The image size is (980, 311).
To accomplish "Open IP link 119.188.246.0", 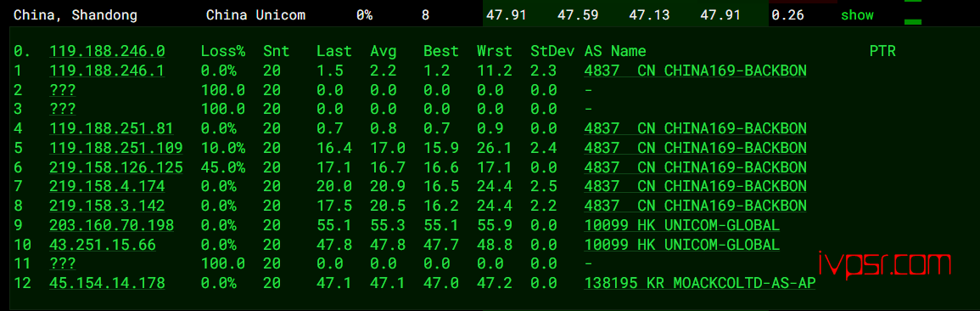I will click(107, 51).
